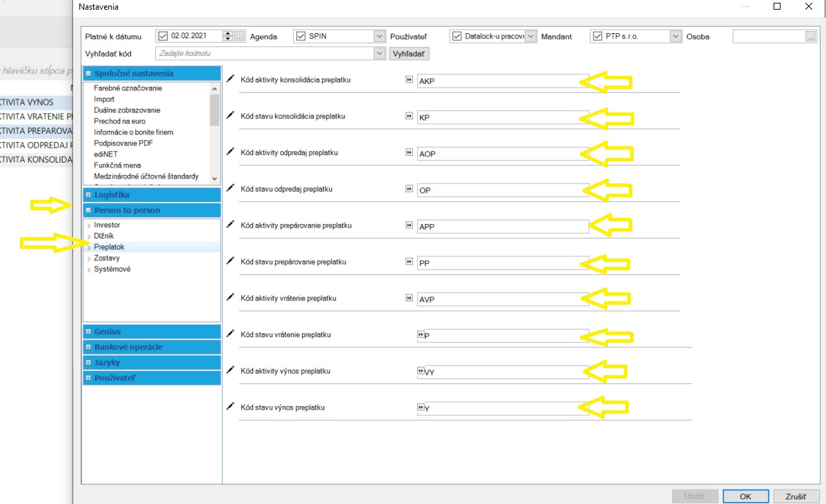Click the Uložiť button
This screenshot has width=826, height=504.
[x=694, y=496]
